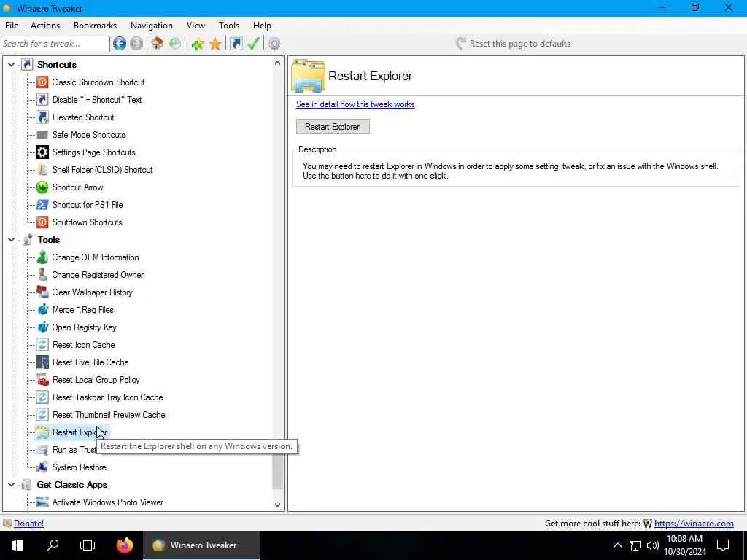
Task: Open 'See in detail how this tweak works' link
Action: tap(355, 104)
